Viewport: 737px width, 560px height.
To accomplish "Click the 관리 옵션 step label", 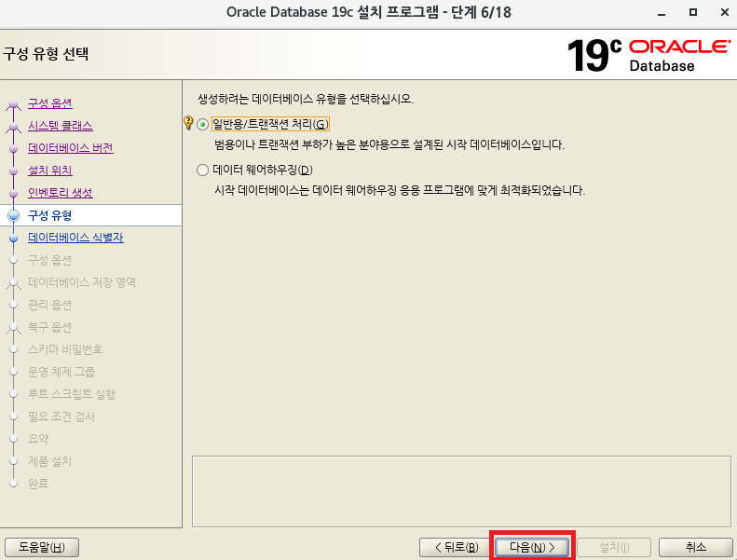I will point(49,305).
